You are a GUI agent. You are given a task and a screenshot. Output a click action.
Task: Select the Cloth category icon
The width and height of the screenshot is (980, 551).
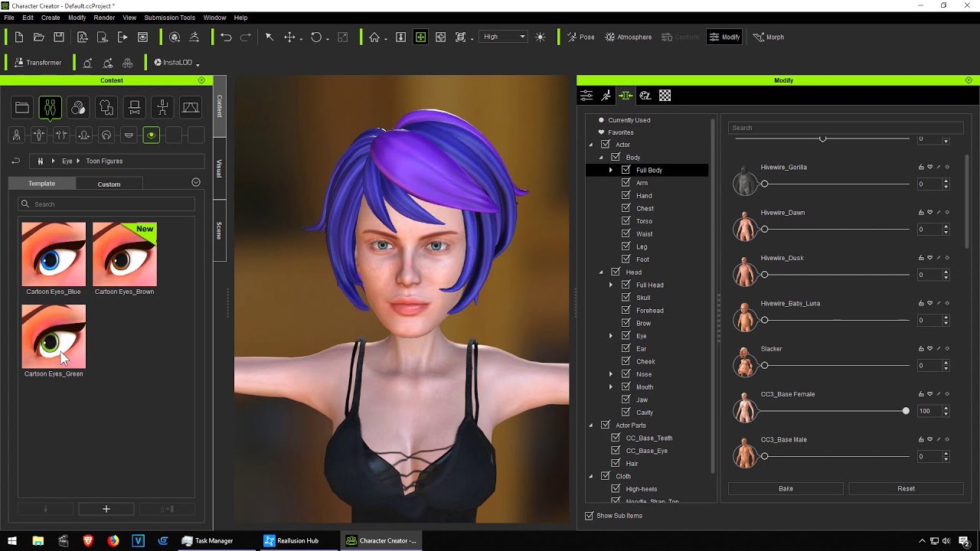click(x=106, y=108)
